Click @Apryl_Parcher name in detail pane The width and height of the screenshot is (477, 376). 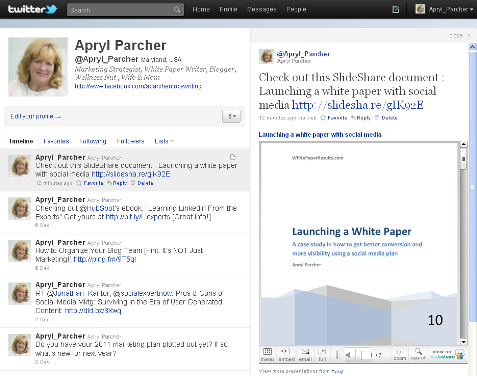[x=303, y=54]
